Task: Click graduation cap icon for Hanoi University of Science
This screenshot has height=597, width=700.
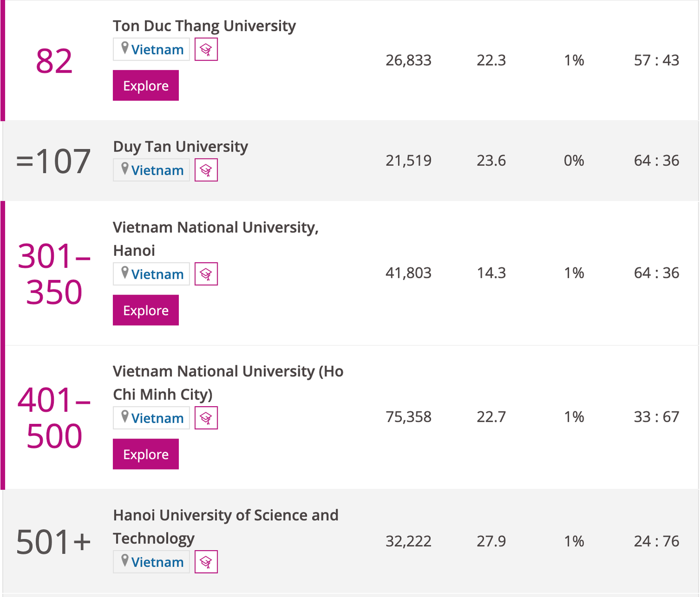Action: pos(206,562)
